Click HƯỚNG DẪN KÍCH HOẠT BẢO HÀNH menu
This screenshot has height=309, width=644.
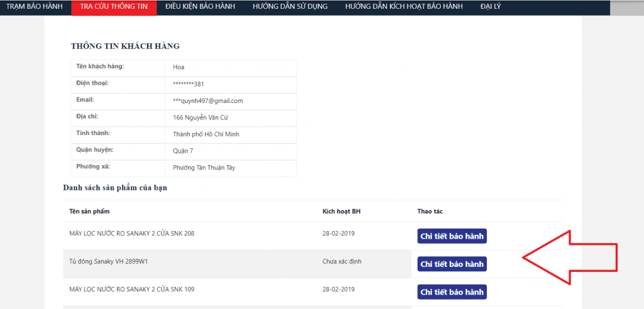[x=404, y=7]
